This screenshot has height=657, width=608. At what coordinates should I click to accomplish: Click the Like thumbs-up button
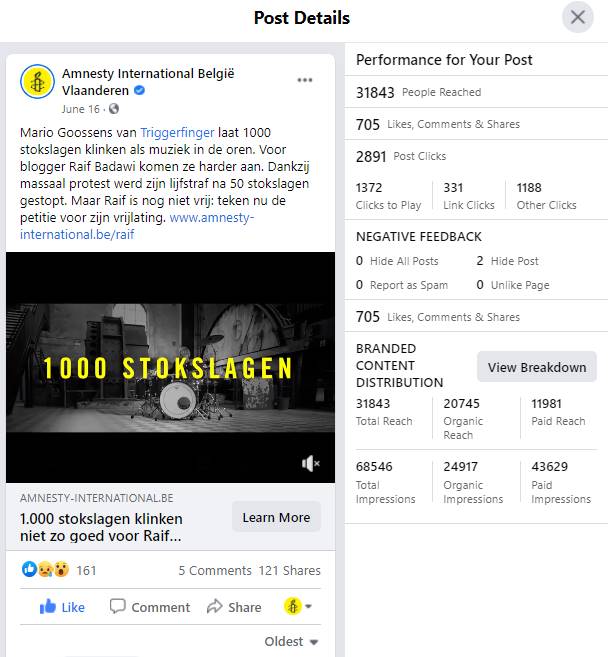point(62,606)
